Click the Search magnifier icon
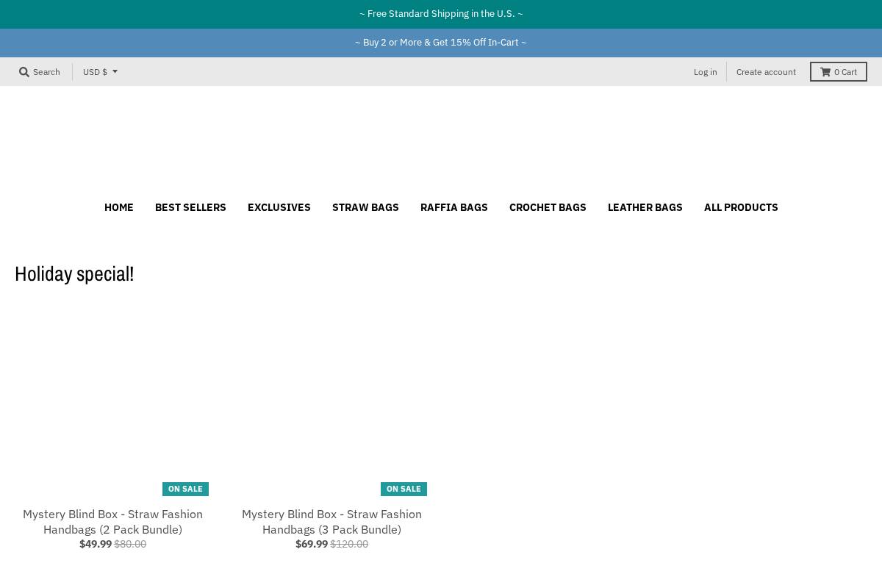Image resolution: width=882 pixels, height=588 pixels. pyautogui.click(x=24, y=71)
